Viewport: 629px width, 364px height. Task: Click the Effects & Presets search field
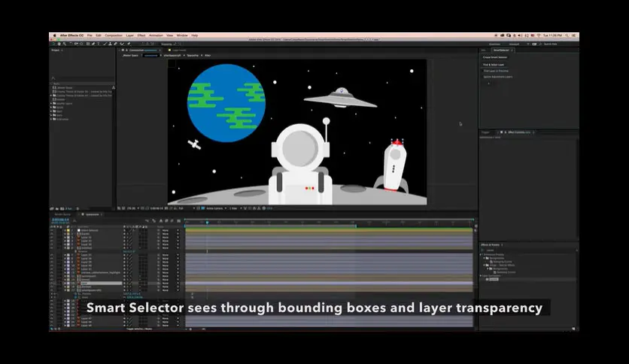coord(528,250)
